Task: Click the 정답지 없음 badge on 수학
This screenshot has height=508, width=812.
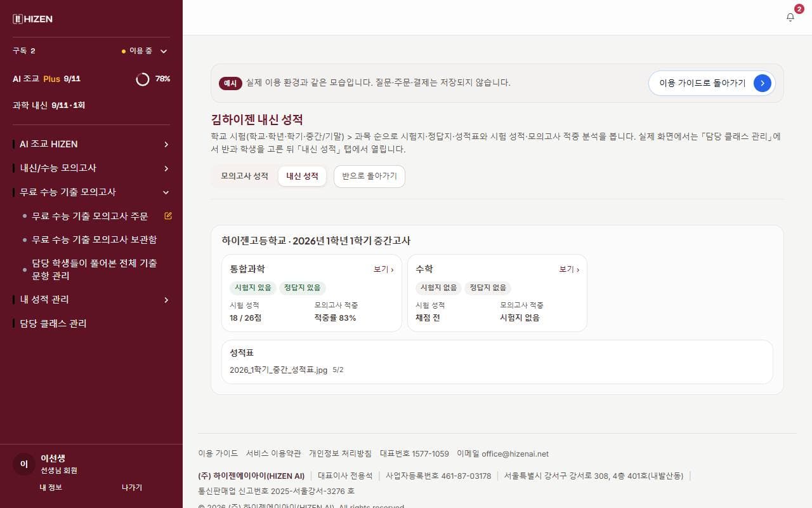Action: click(488, 288)
